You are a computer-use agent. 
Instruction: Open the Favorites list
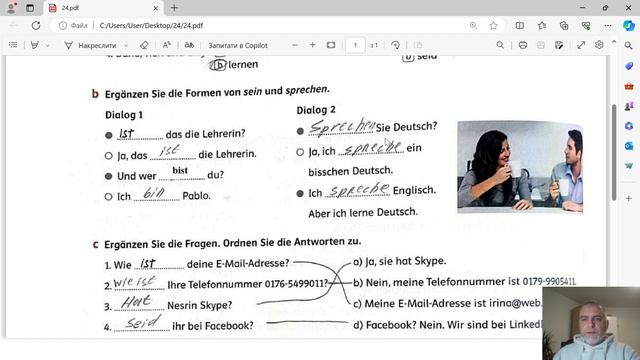click(542, 25)
